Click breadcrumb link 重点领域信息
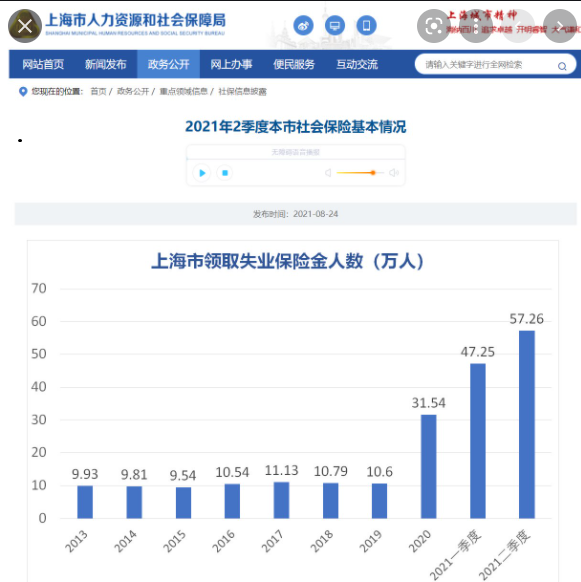 click(183, 91)
